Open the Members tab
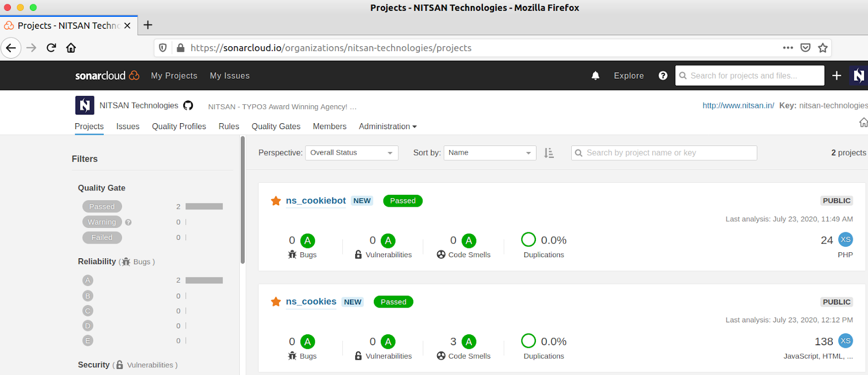868x375 pixels. (x=329, y=126)
